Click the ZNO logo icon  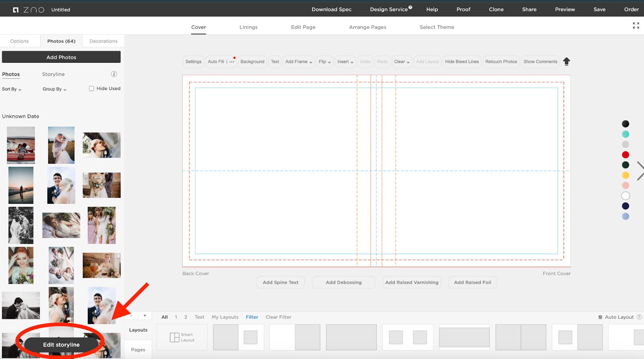16,10
